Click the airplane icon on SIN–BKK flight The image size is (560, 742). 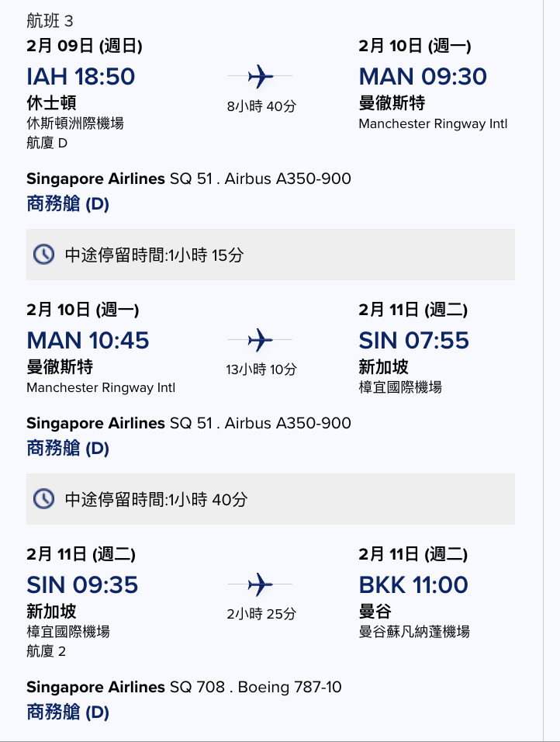click(x=260, y=584)
